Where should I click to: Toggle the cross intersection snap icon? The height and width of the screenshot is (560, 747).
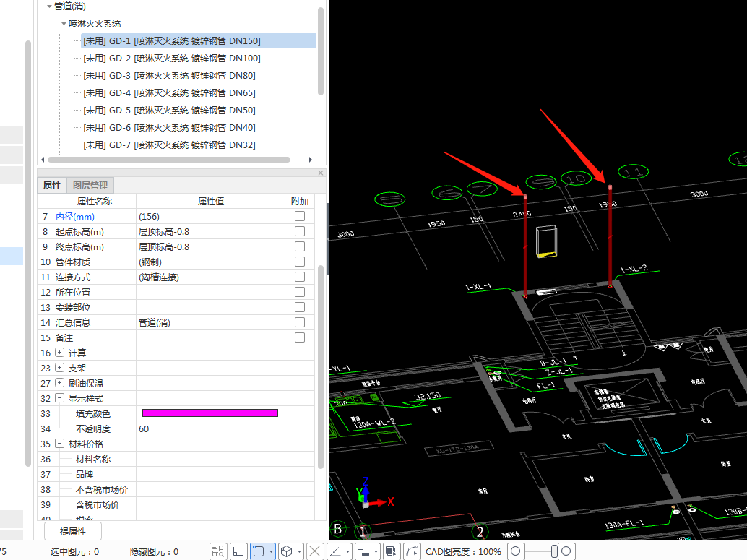315,551
